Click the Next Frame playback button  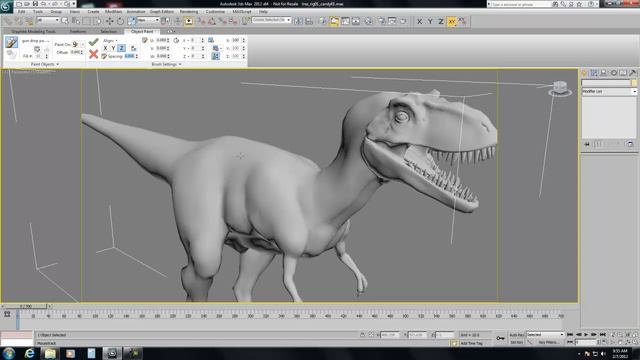pyautogui.click(x=594, y=335)
